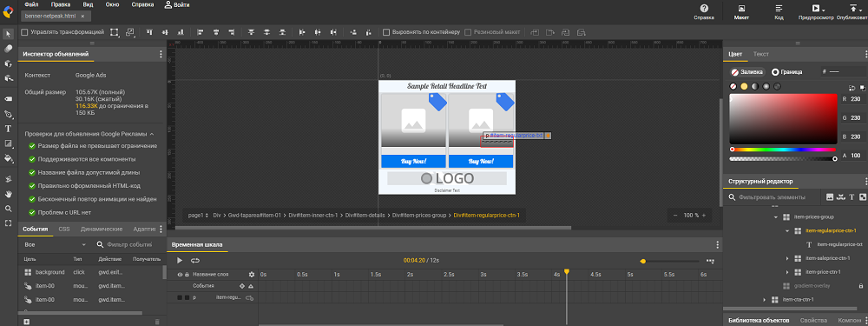868x326 pixels.
Task: Play the timeline animation
Action: coord(180,260)
